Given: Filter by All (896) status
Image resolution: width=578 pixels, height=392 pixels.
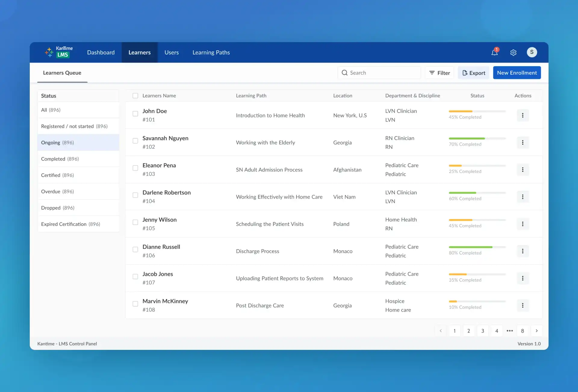Looking at the screenshot, I should pyautogui.click(x=78, y=110).
